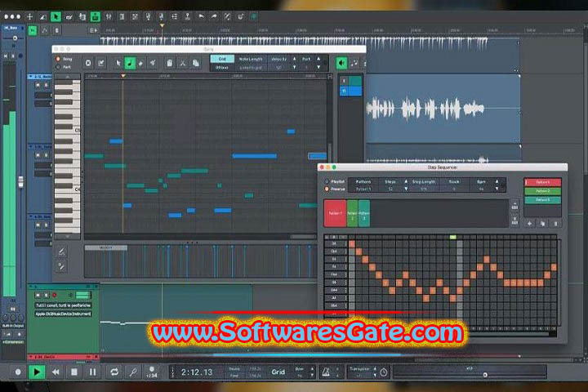Click the copy icon in piano roll toolbar
588x392 pixels.
[195, 63]
